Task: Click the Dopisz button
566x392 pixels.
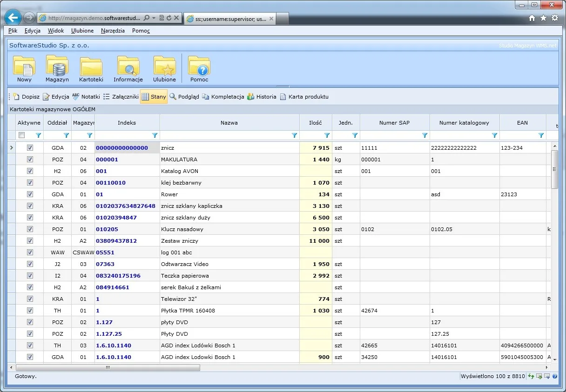Action: click(26, 97)
